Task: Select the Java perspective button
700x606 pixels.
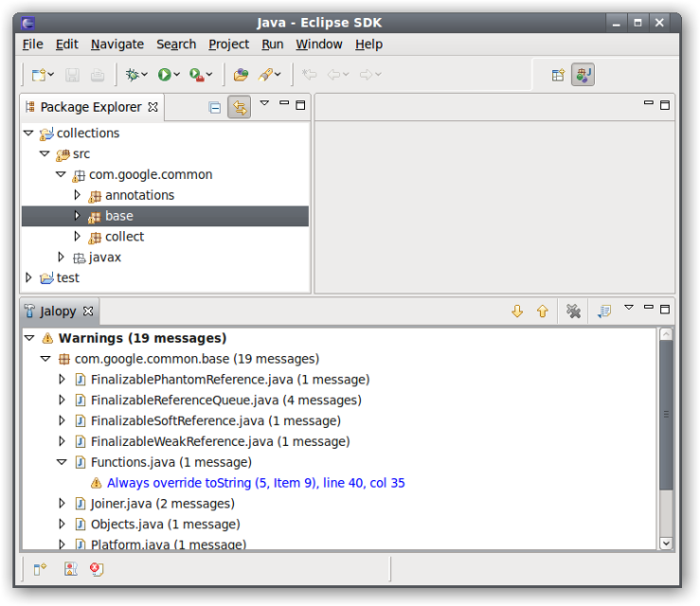Action: click(x=583, y=75)
